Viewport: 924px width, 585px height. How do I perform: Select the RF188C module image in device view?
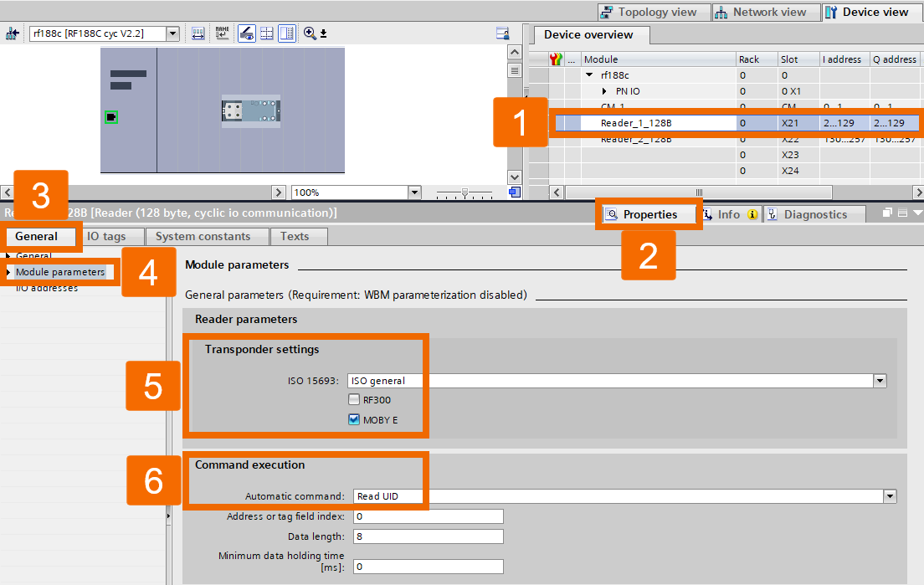point(251,110)
